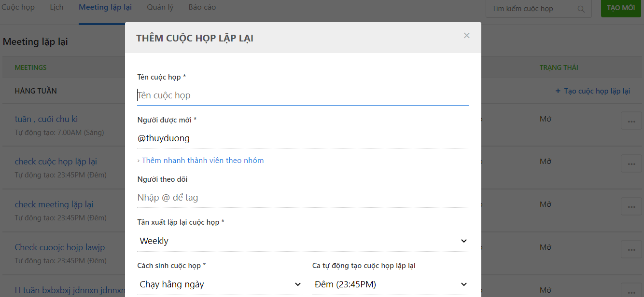Click Mở status in Check cuoojc hojp lawjp row
Image resolution: width=644 pixels, height=297 pixels.
[x=546, y=247]
